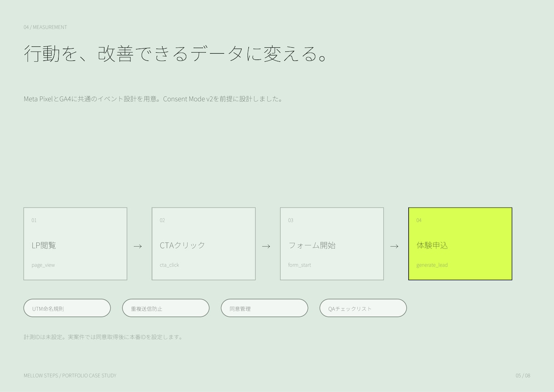Click the step number '03' in third card
Viewport: 554px width, 392px height.
point(291,220)
